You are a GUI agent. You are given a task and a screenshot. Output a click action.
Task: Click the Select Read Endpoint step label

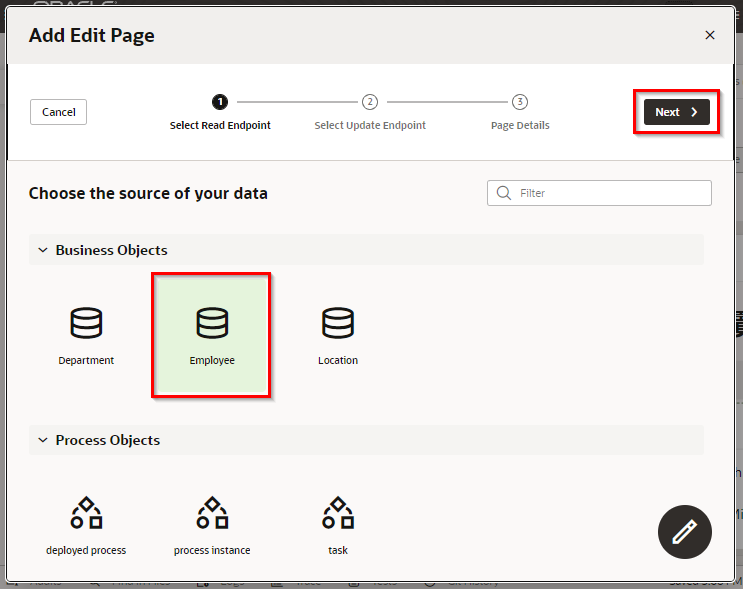(x=220, y=126)
